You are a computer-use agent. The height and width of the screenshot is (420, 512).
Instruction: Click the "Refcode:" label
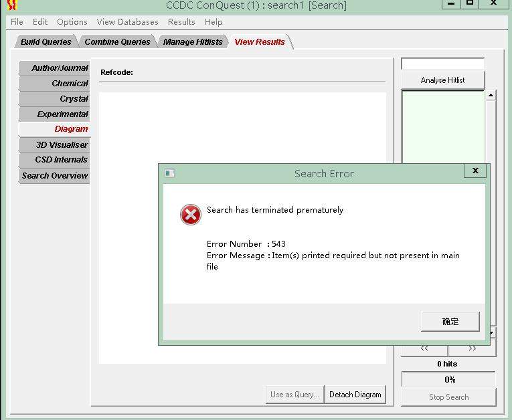tap(116, 72)
